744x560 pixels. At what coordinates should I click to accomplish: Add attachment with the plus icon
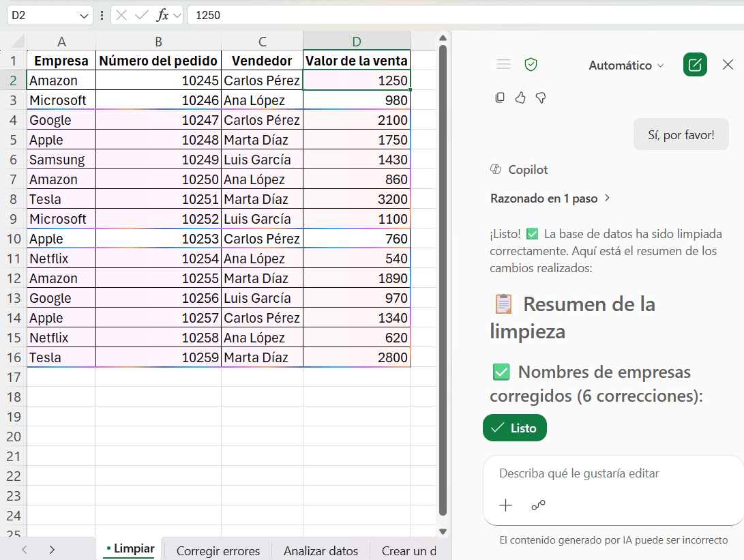(x=506, y=505)
